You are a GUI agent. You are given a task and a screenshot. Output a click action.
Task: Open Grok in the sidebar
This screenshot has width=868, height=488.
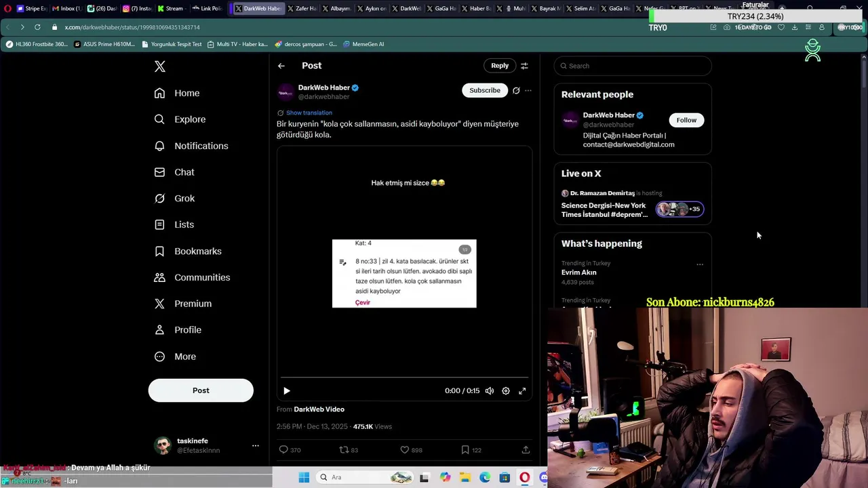pos(174,199)
